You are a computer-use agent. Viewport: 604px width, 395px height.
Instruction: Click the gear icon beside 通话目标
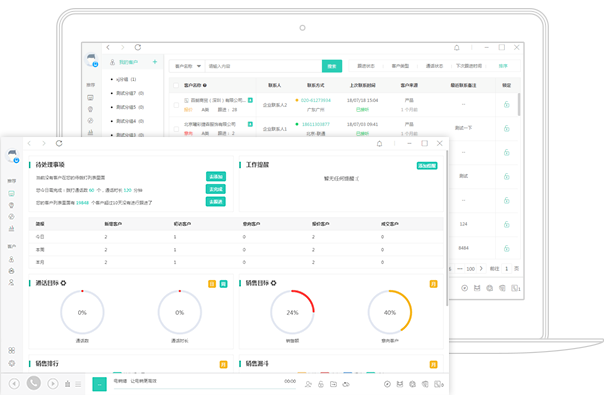pos(63,283)
